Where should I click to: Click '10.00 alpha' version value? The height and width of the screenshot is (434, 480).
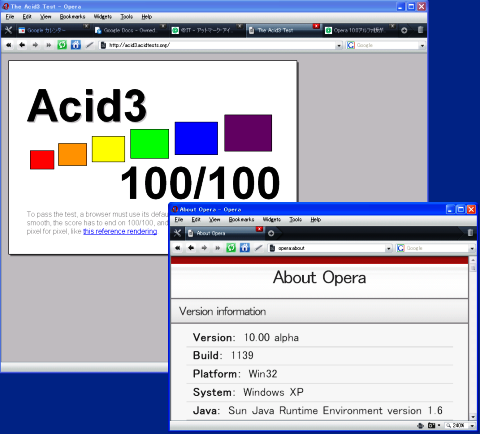(x=271, y=337)
